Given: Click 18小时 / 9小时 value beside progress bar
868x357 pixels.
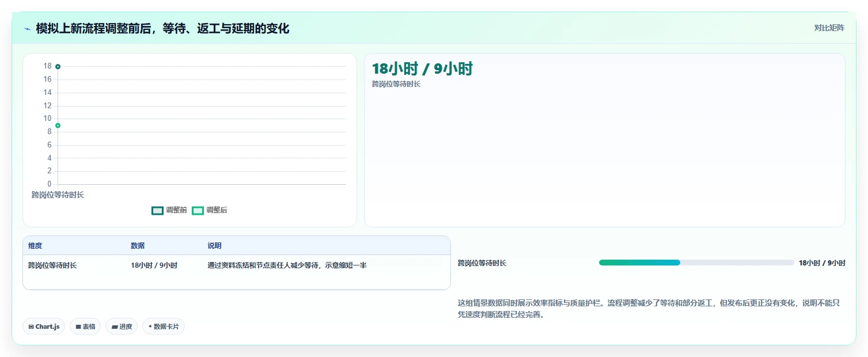Looking at the screenshot, I should click(822, 263).
